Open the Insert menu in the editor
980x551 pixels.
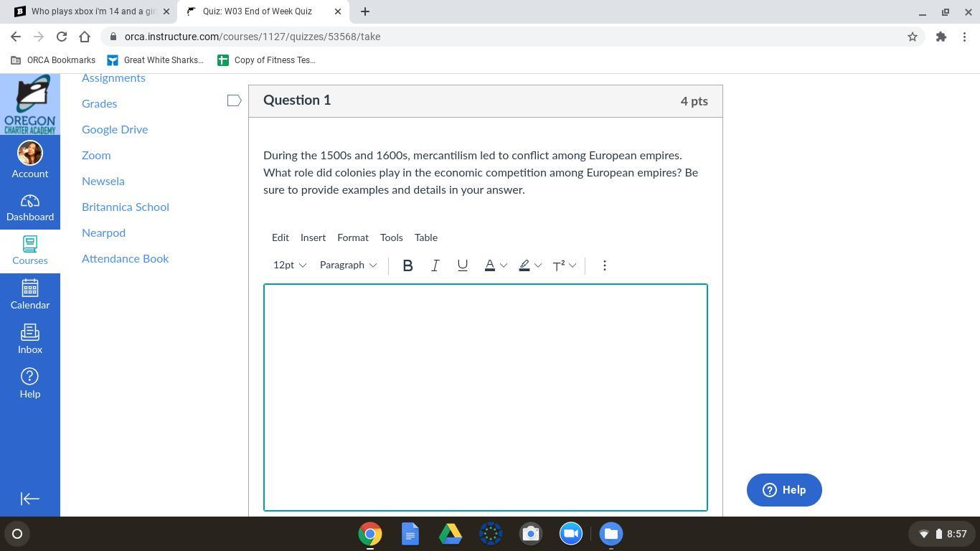point(313,237)
